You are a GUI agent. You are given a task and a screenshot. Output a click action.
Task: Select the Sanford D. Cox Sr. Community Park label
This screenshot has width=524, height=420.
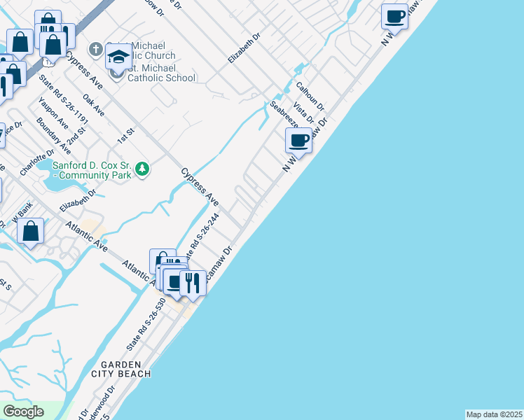(x=92, y=170)
